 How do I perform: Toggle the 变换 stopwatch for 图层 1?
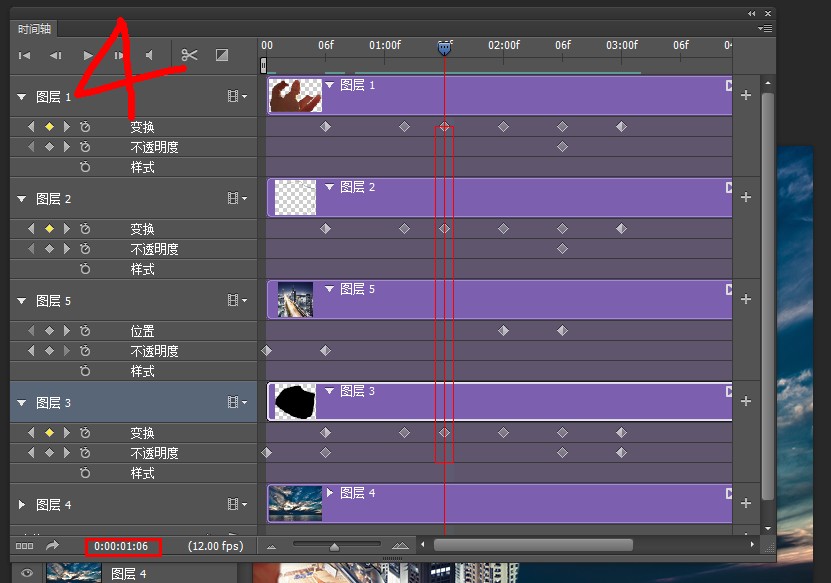pos(85,127)
